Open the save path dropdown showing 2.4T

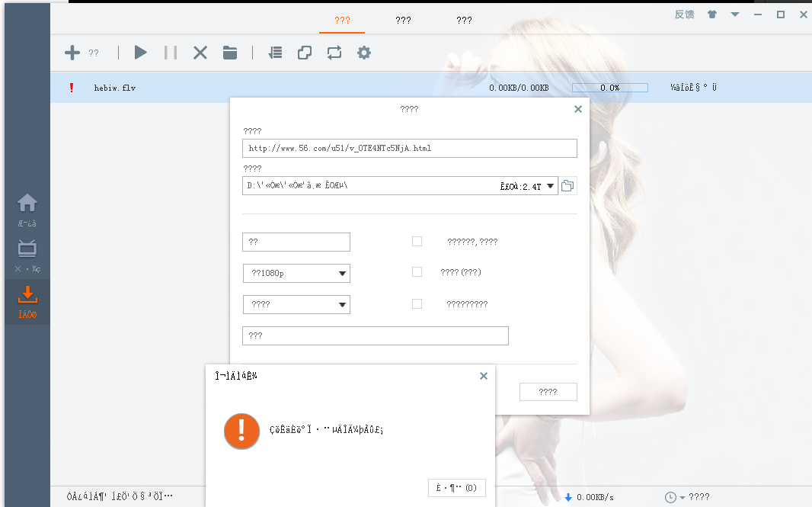[550, 186]
